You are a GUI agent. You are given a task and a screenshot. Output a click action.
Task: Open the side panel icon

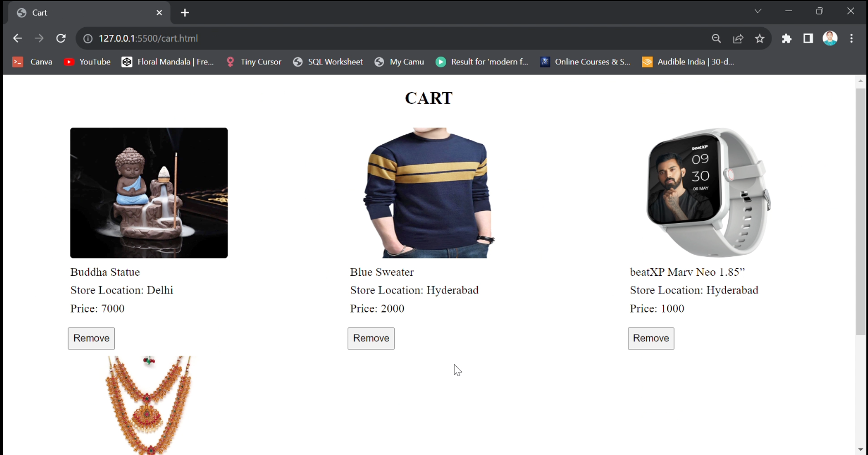click(x=808, y=38)
